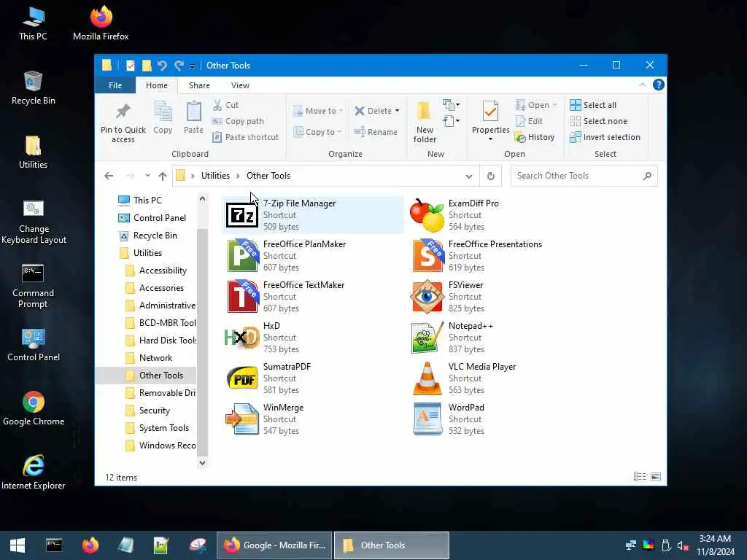747x560 pixels.
Task: Expand the Properties dropdown arrow
Action: coord(490,139)
